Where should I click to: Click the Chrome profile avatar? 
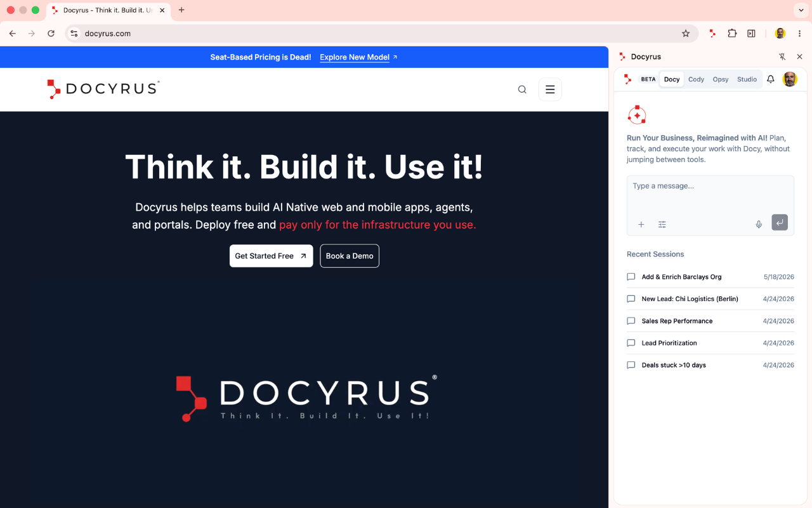click(x=780, y=34)
